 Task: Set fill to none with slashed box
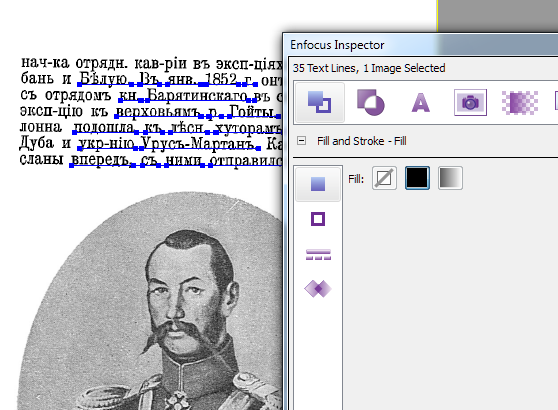[384, 178]
